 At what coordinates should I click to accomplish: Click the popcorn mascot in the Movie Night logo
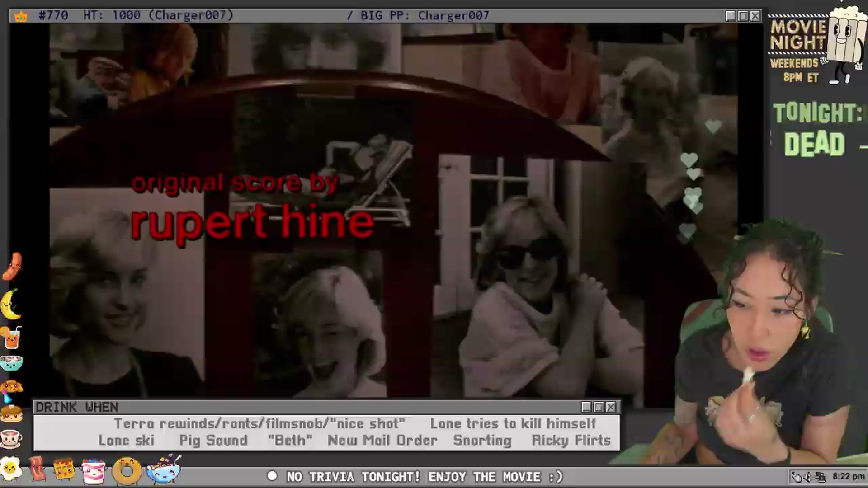[846, 45]
